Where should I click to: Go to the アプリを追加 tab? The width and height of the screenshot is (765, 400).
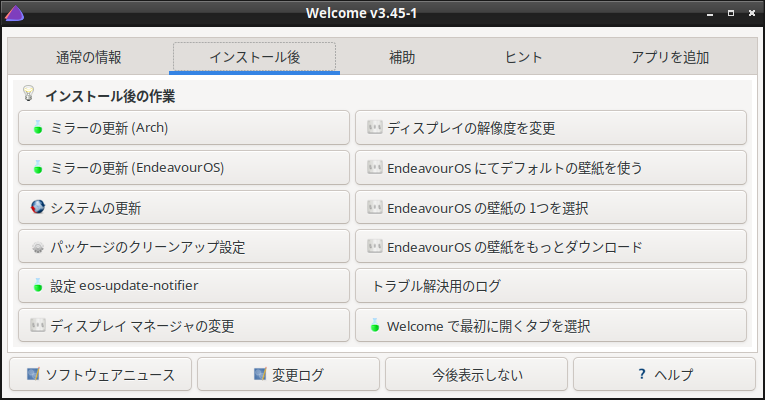pyautogui.click(x=670, y=57)
